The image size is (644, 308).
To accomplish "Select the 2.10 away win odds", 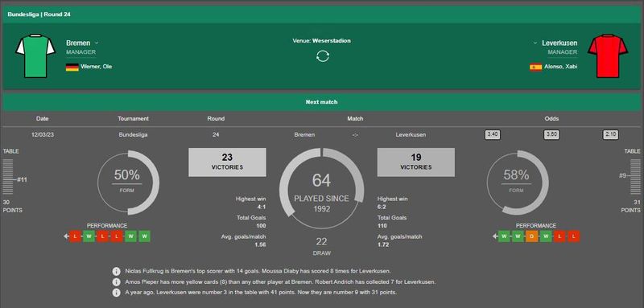I will (x=611, y=134).
